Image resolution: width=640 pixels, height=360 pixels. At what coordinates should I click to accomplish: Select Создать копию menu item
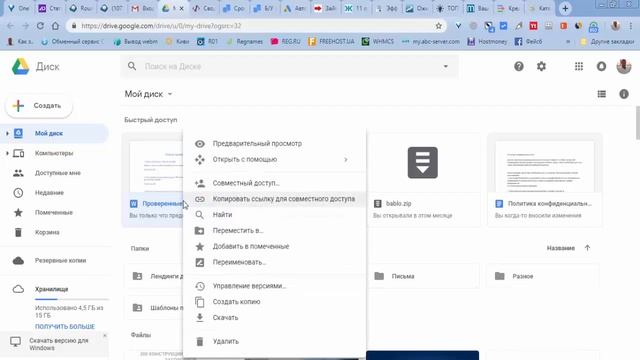point(274,302)
